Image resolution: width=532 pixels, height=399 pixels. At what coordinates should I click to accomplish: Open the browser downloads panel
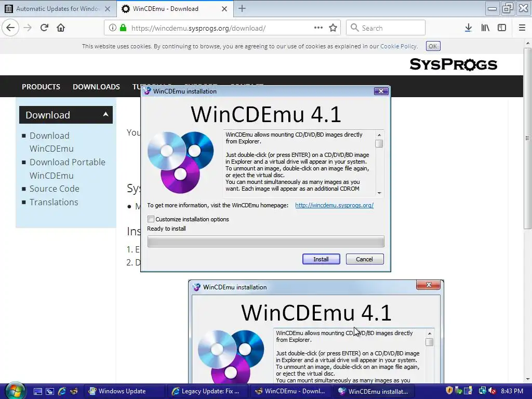click(x=468, y=28)
